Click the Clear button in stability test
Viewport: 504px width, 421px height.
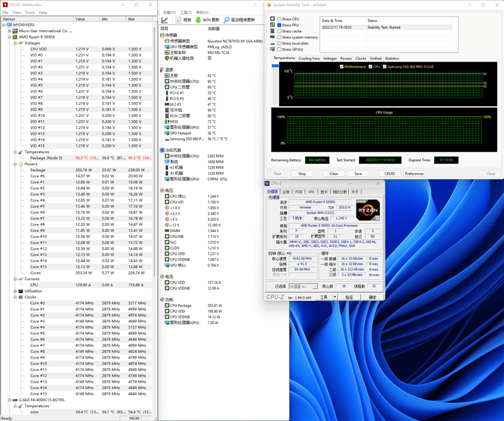tap(334, 174)
